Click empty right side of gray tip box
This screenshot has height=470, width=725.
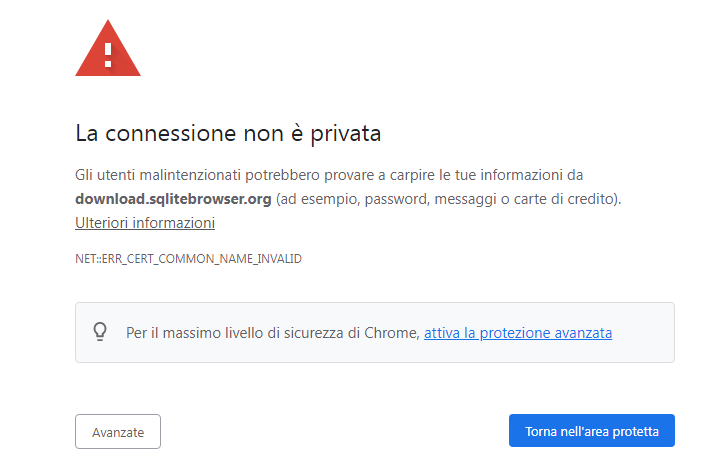click(643, 332)
